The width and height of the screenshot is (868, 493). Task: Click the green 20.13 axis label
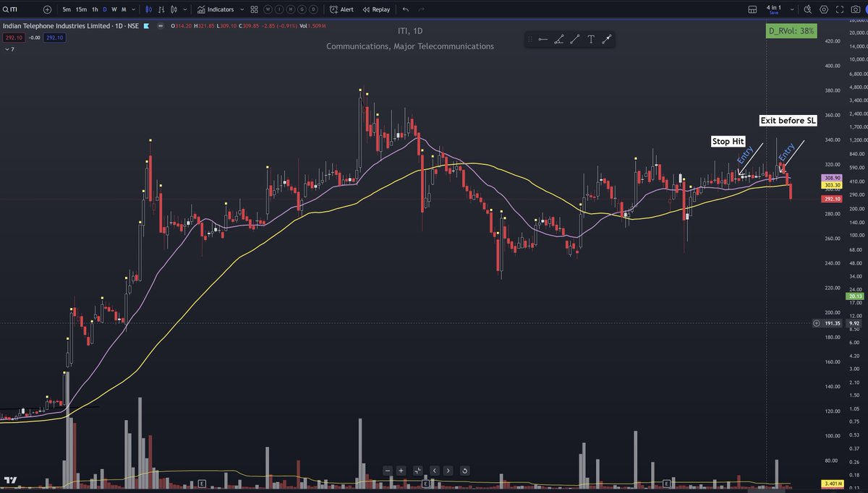coord(855,296)
